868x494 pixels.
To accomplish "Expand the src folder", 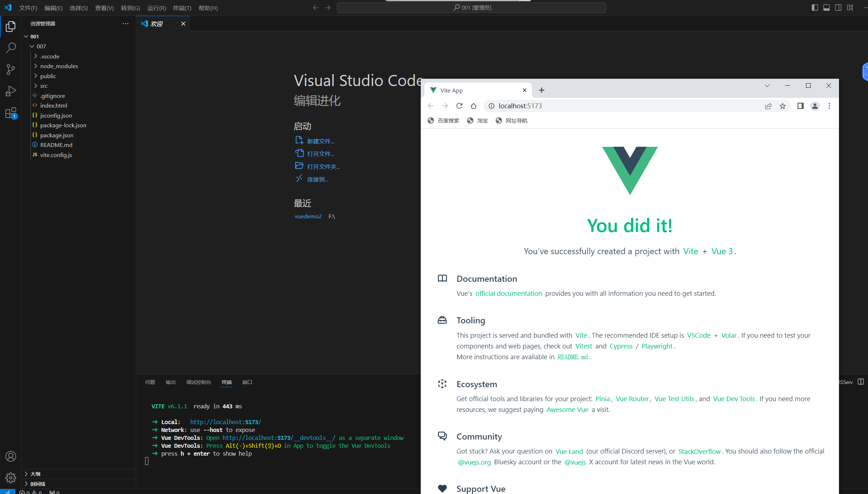I will point(35,86).
